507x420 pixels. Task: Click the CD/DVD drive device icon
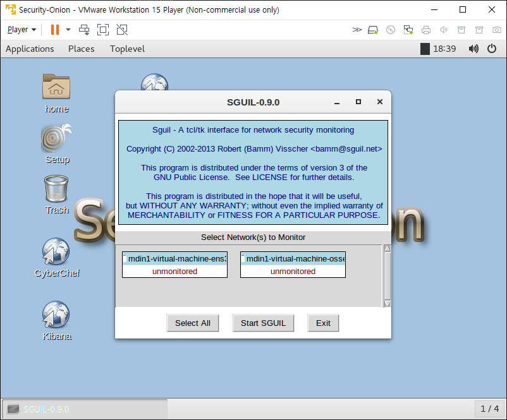pyautogui.click(x=391, y=30)
